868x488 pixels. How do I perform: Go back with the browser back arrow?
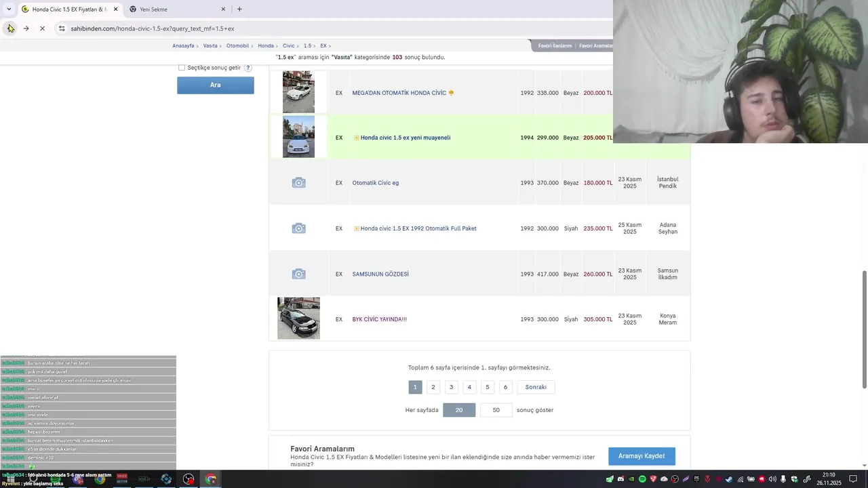[10, 28]
